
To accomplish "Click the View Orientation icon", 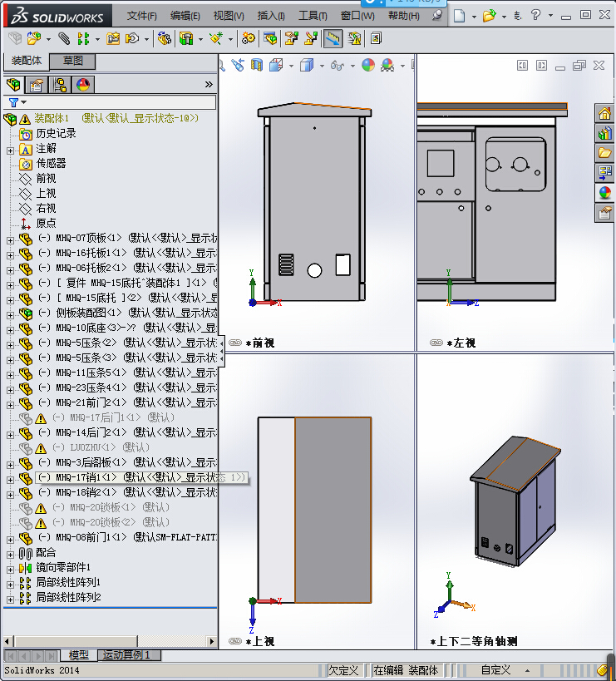I will [x=276, y=65].
